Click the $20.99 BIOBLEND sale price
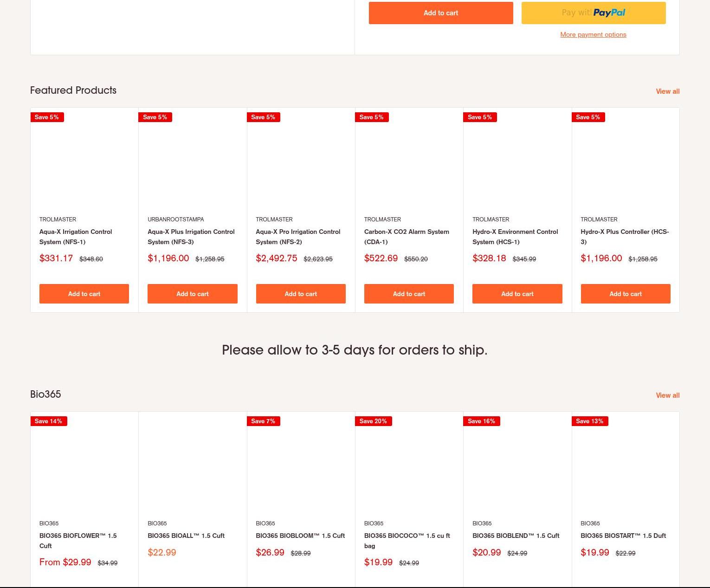Image resolution: width=710 pixels, height=588 pixels. click(487, 553)
